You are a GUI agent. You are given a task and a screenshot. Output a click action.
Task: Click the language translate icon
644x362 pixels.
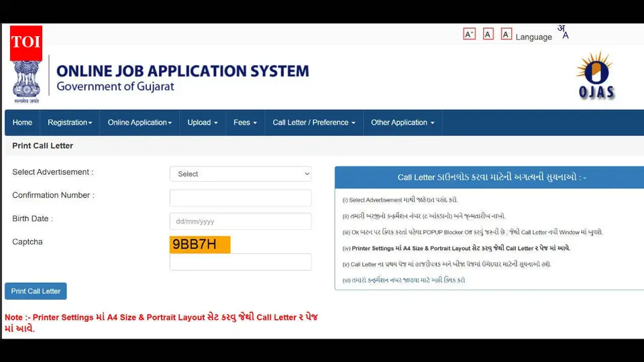click(563, 32)
